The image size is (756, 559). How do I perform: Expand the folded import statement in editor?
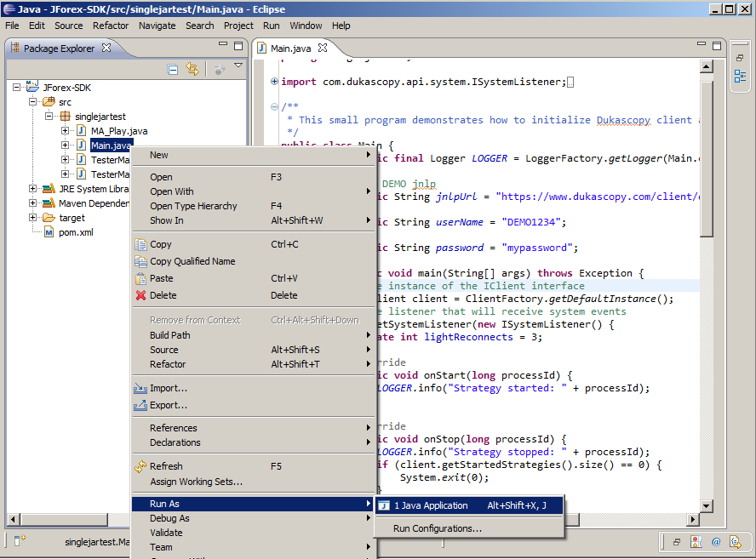click(274, 82)
